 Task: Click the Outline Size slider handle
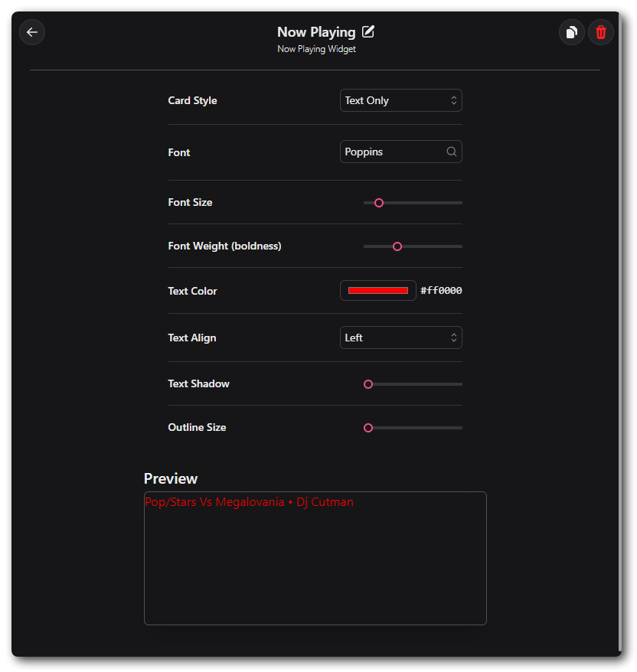pyautogui.click(x=368, y=428)
